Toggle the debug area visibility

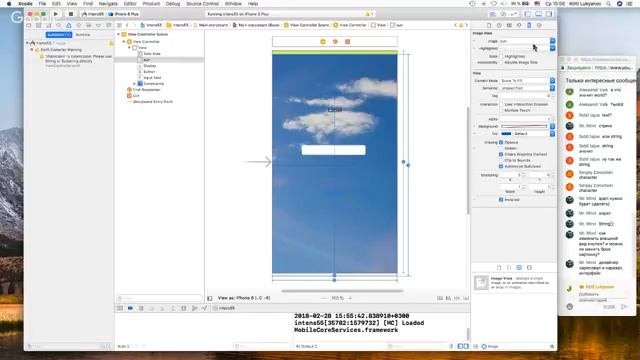(538, 14)
